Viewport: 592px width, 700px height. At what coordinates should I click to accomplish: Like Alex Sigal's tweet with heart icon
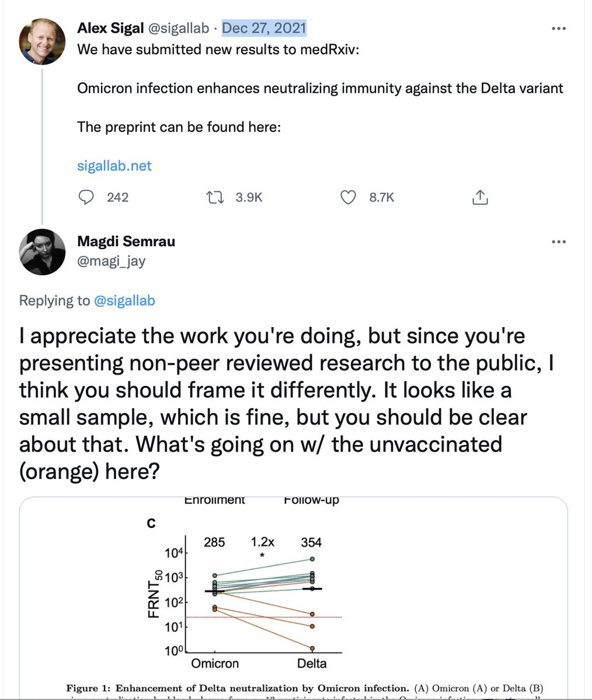pyautogui.click(x=348, y=198)
